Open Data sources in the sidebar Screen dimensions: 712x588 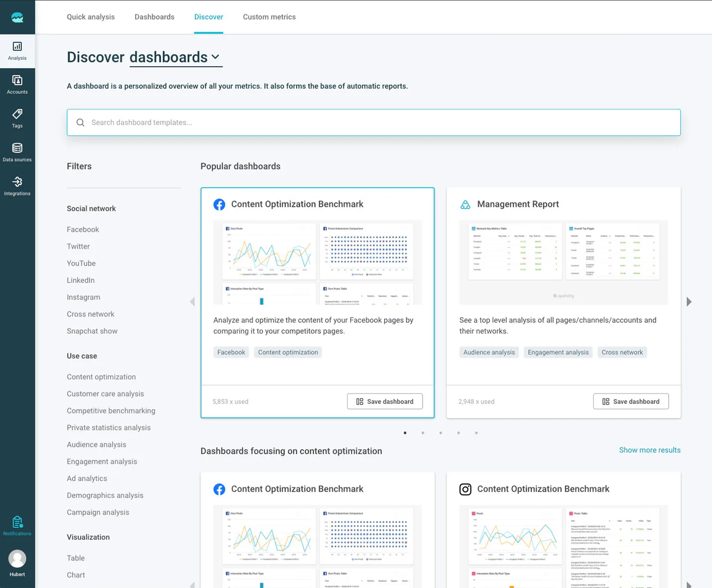tap(17, 153)
